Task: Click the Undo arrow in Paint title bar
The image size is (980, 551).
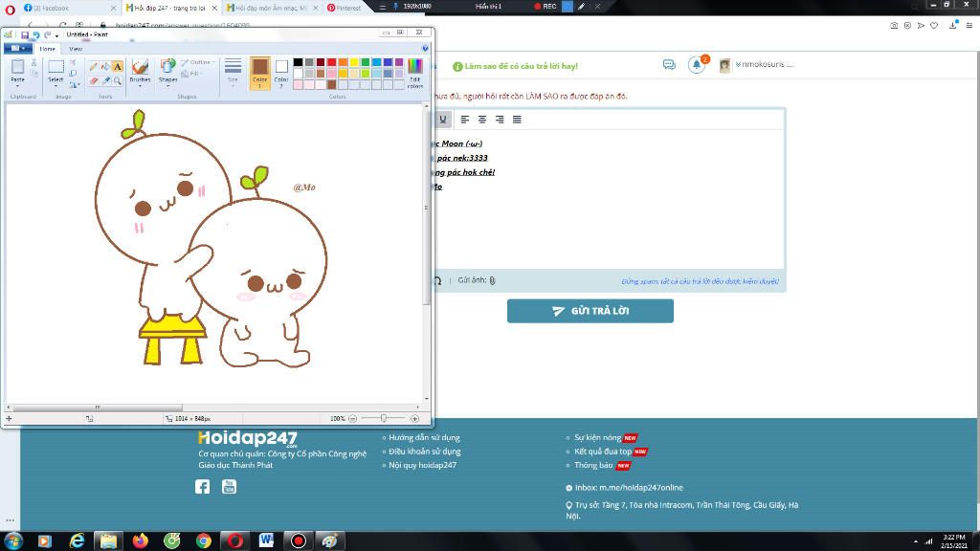Action: point(36,35)
